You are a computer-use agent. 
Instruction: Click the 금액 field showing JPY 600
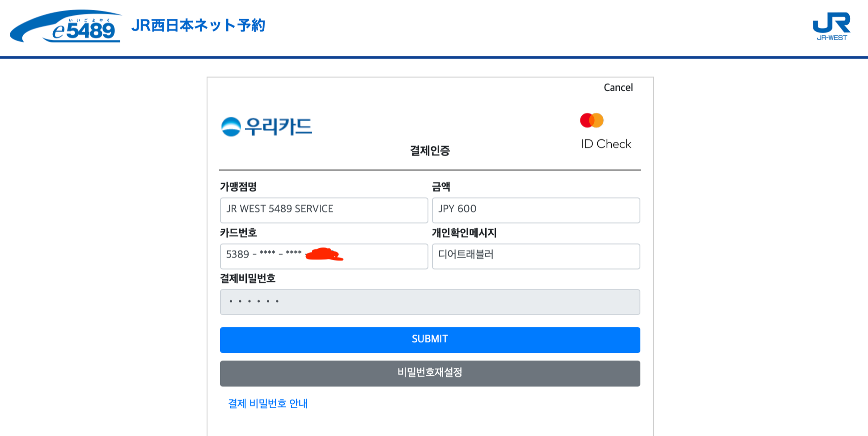pyautogui.click(x=536, y=210)
